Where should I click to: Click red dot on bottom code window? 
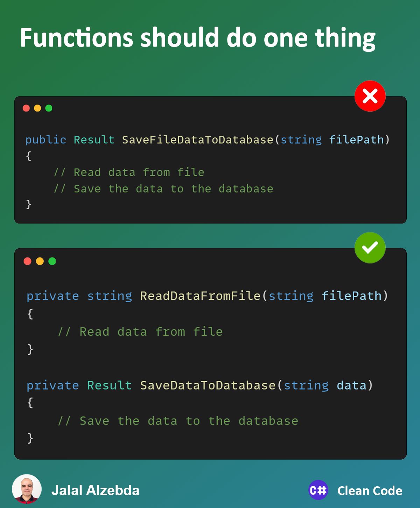(x=28, y=261)
